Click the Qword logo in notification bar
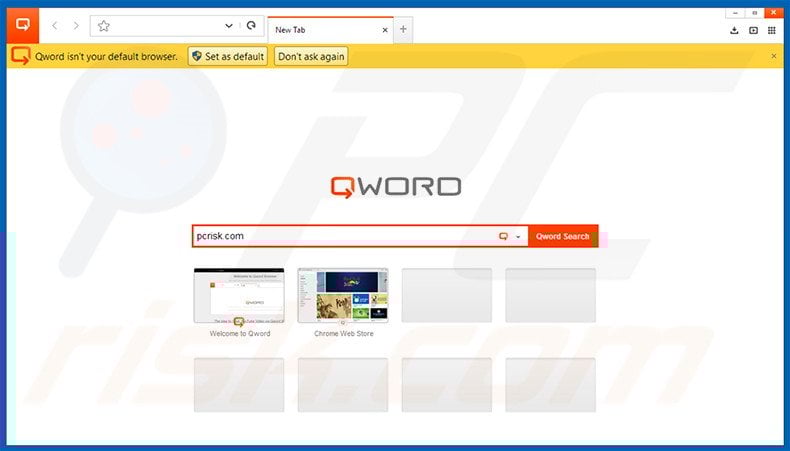This screenshot has height=451, width=790. click(x=20, y=56)
